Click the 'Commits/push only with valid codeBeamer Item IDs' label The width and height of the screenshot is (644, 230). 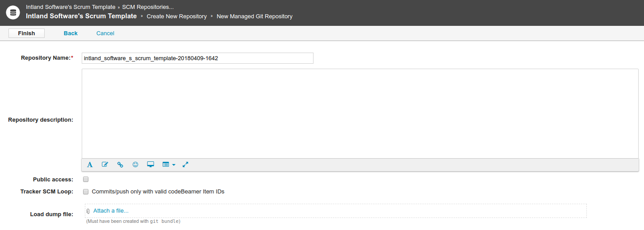pyautogui.click(x=158, y=192)
